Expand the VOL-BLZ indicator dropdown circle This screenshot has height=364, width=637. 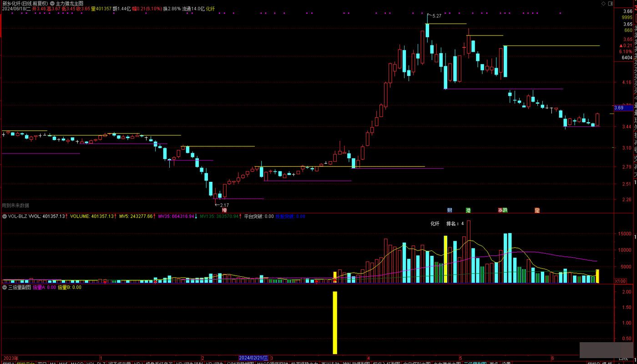point(4,216)
